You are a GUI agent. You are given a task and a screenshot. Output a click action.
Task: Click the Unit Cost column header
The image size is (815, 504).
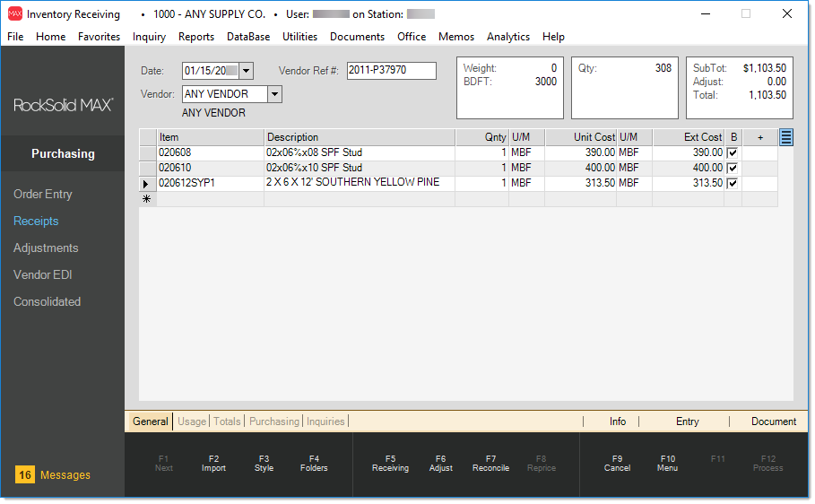coord(581,137)
